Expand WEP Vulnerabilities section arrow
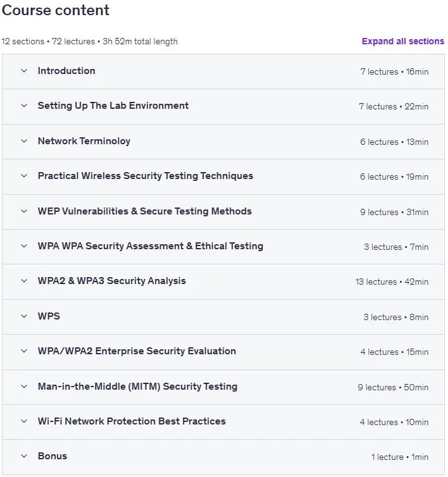The width and height of the screenshot is (448, 477). click(24, 211)
